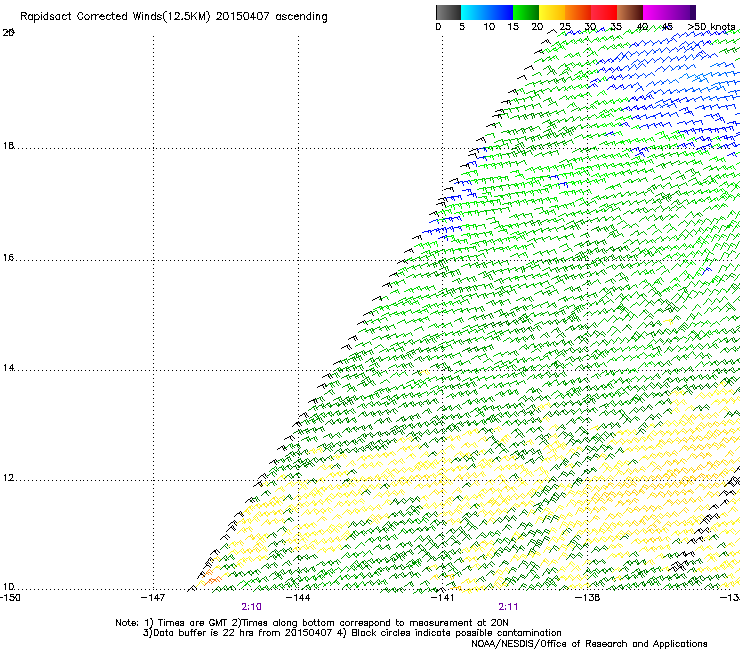Click the purple '2:11' time label
Viewport: 740px width, 650px height.
[508, 607]
